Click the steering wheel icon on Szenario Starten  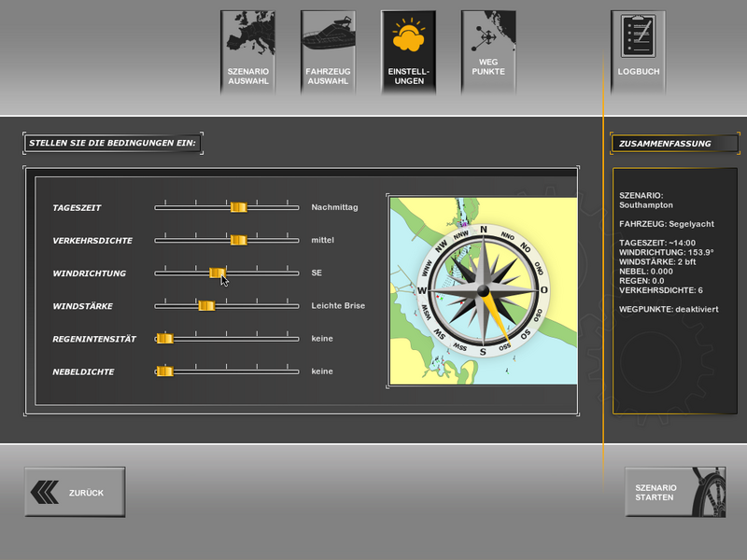point(705,491)
